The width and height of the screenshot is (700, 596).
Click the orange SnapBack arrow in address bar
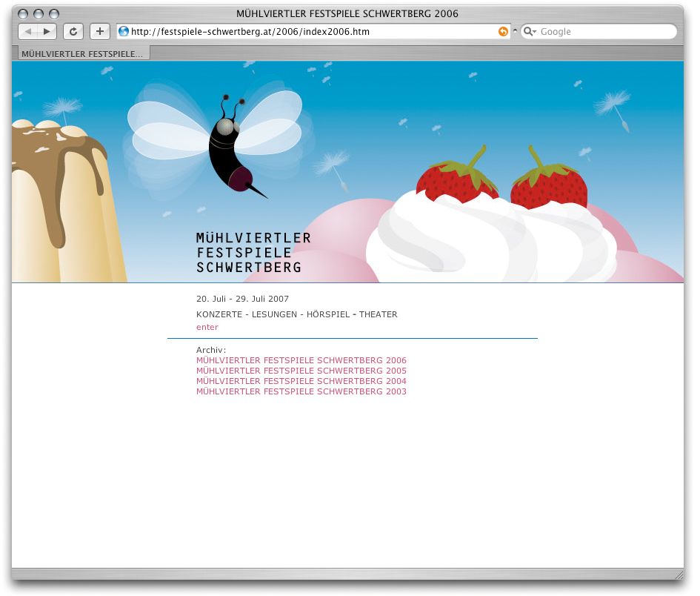(503, 32)
